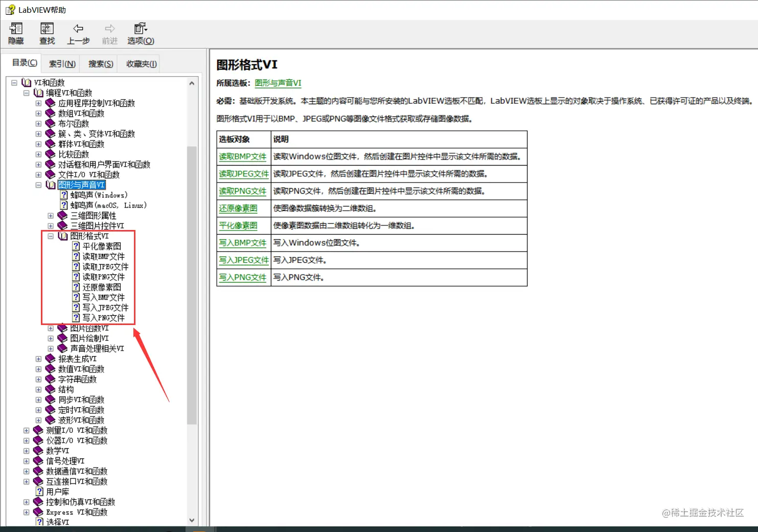Open the 读取PNG文件 link in table

243,191
